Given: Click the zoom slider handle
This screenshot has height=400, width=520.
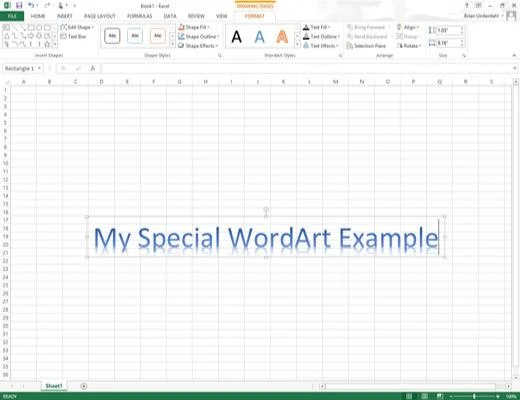Looking at the screenshot, I should pos(474,396).
